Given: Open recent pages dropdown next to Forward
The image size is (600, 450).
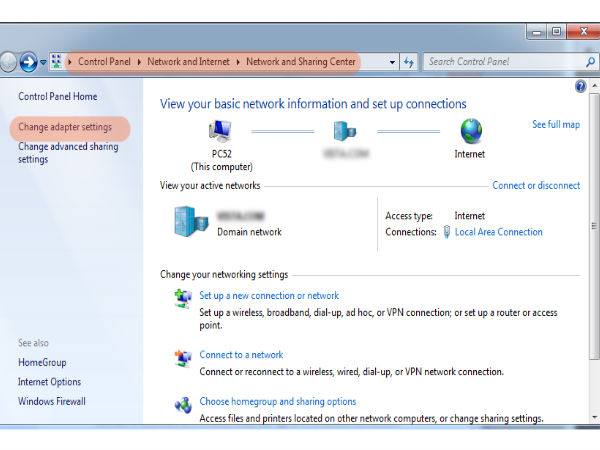Looking at the screenshot, I should tap(43, 62).
